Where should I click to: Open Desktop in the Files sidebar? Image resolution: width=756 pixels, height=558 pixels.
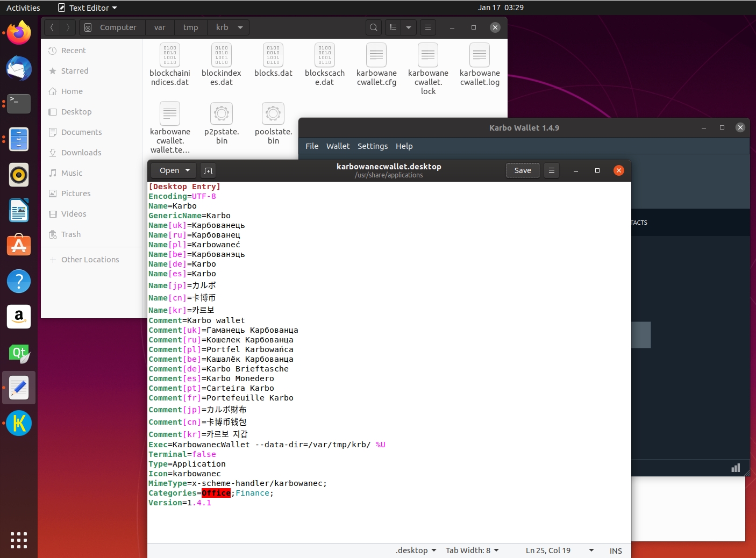[91, 112]
